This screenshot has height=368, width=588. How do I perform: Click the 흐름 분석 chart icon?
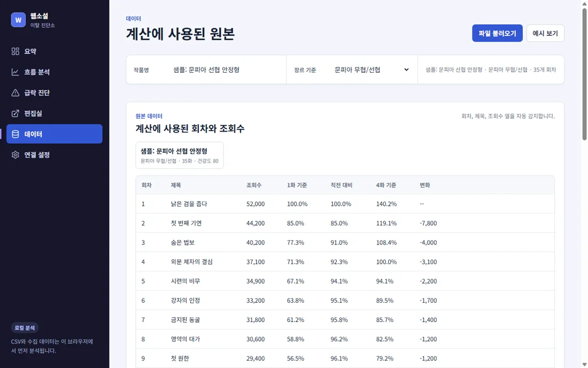click(16, 72)
